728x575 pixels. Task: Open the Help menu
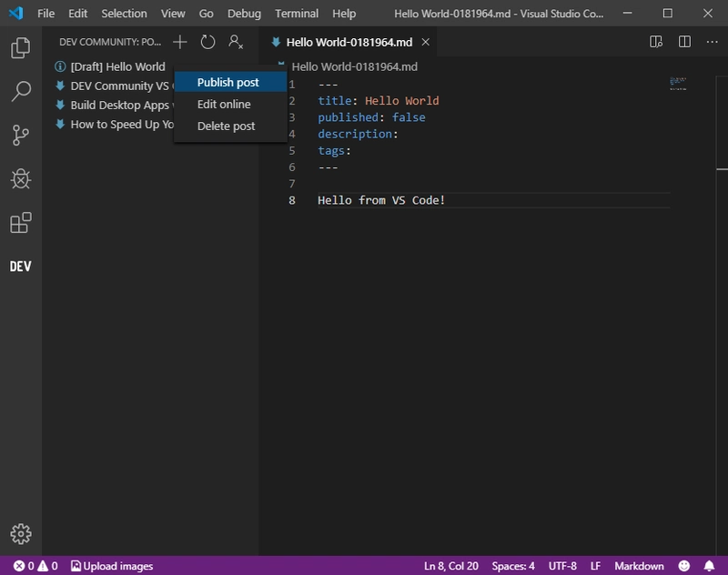click(x=344, y=14)
